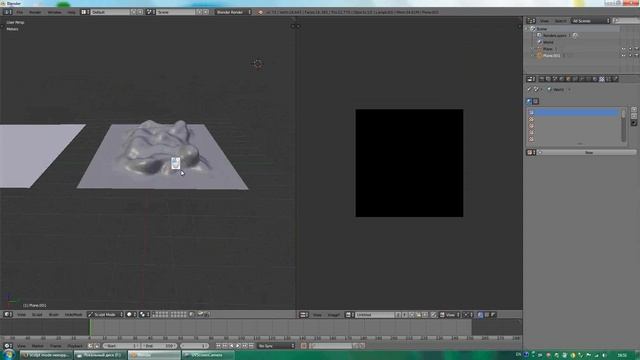This screenshot has height=360, width=640.
Task: Open the Help menu
Action: pyautogui.click(x=71, y=12)
